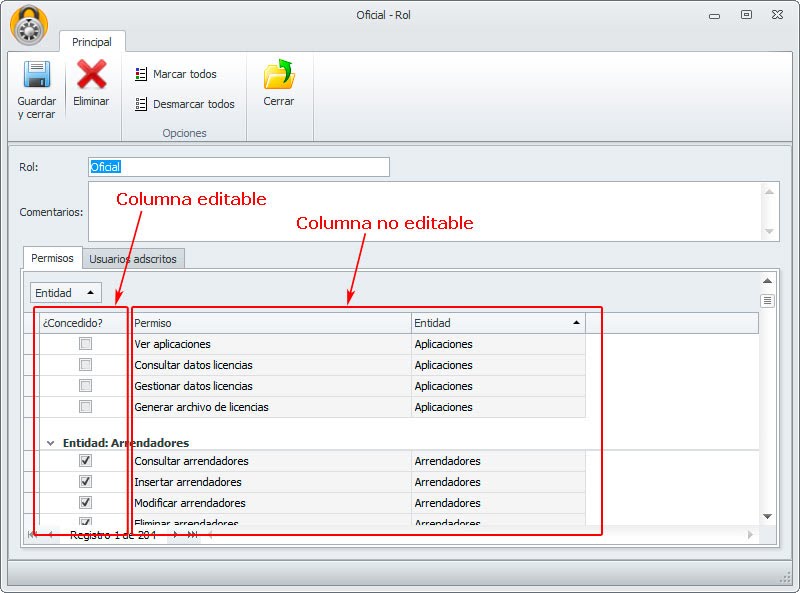Minimize the Oficial - Rol window

pos(714,16)
